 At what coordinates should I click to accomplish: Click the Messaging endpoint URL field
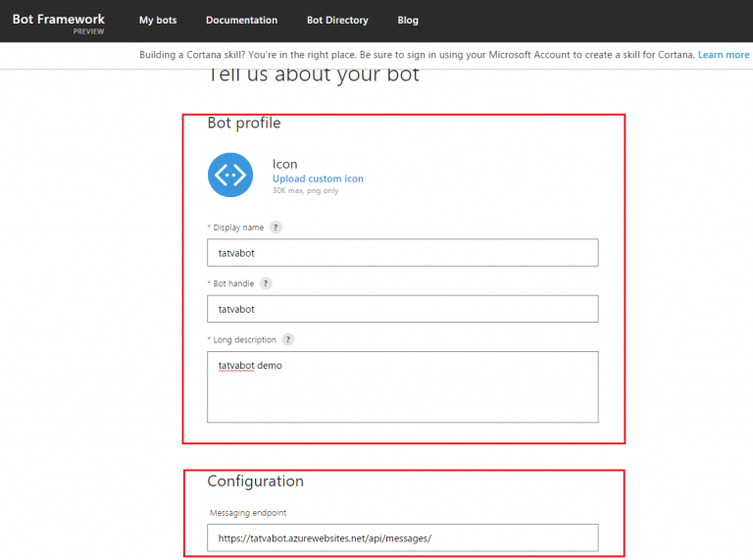(402, 537)
